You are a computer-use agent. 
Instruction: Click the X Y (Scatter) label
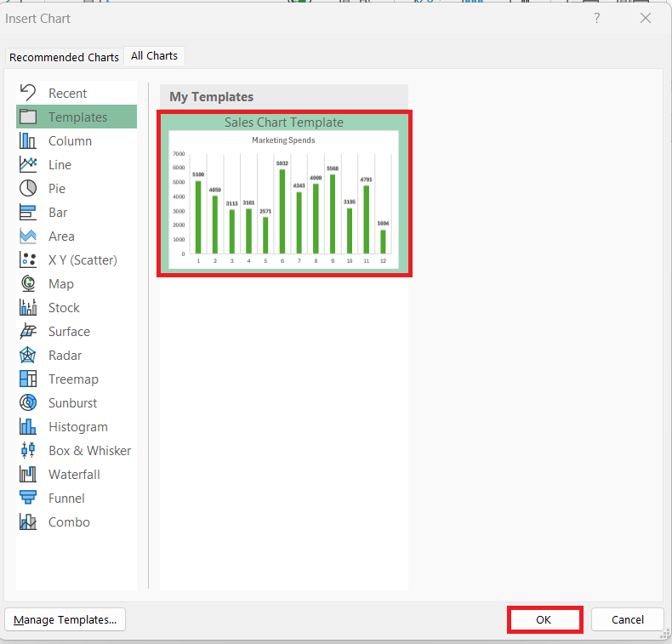pos(83,260)
